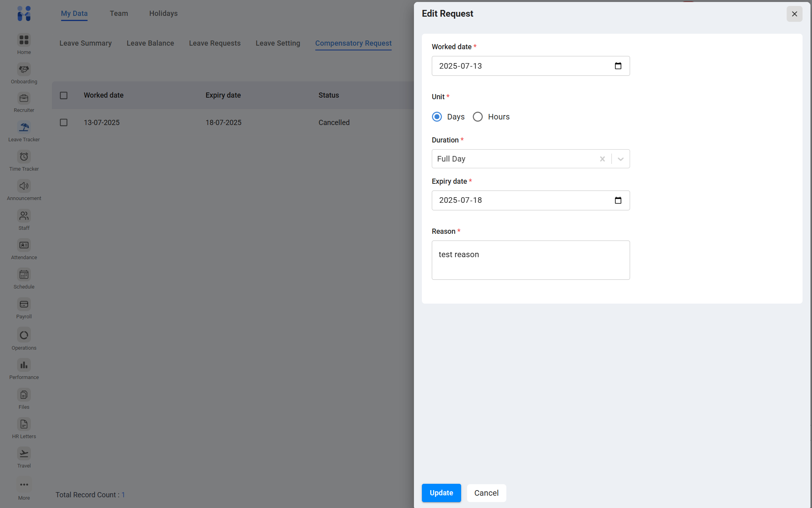Screen dimensions: 812x508
Task: Click the Update button
Action: pyautogui.click(x=441, y=493)
